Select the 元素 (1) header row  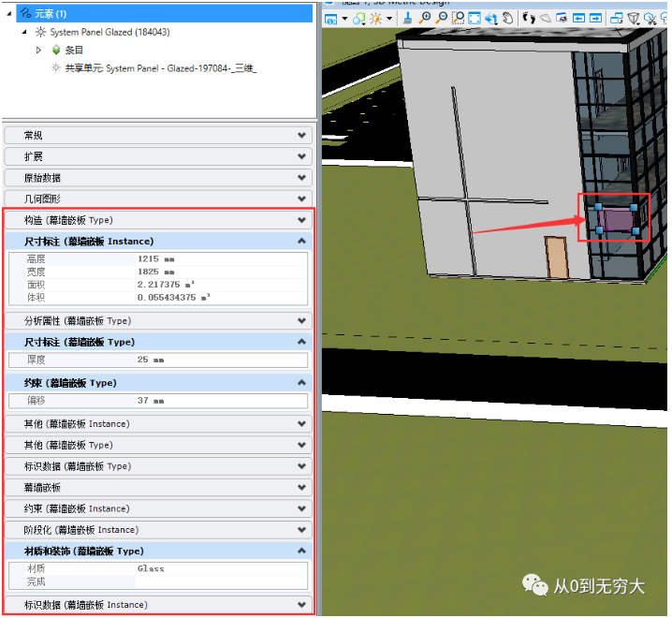coord(165,14)
